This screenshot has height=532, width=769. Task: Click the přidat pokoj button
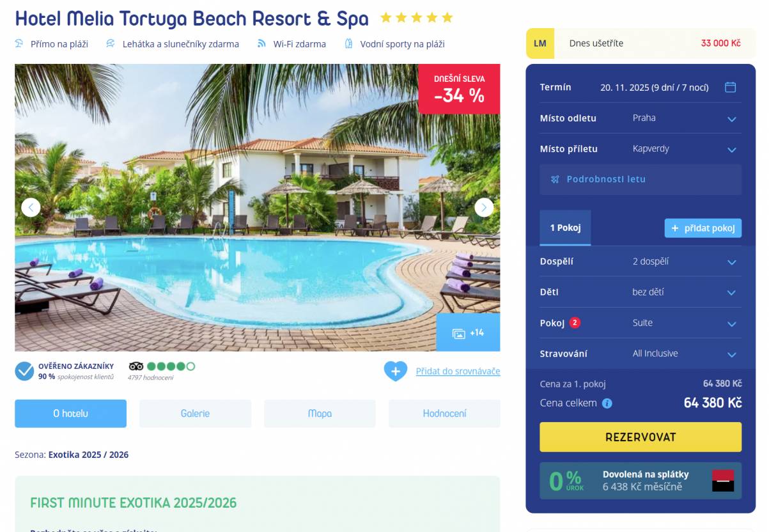coord(703,228)
